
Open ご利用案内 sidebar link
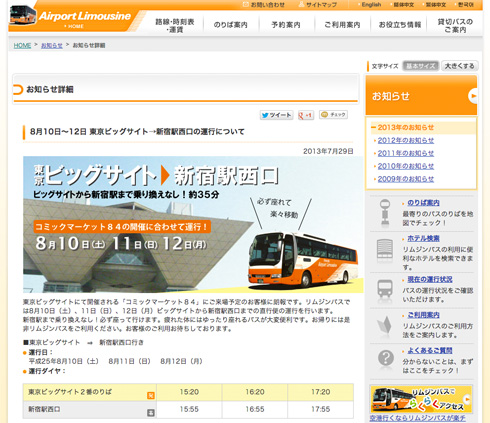(x=423, y=315)
